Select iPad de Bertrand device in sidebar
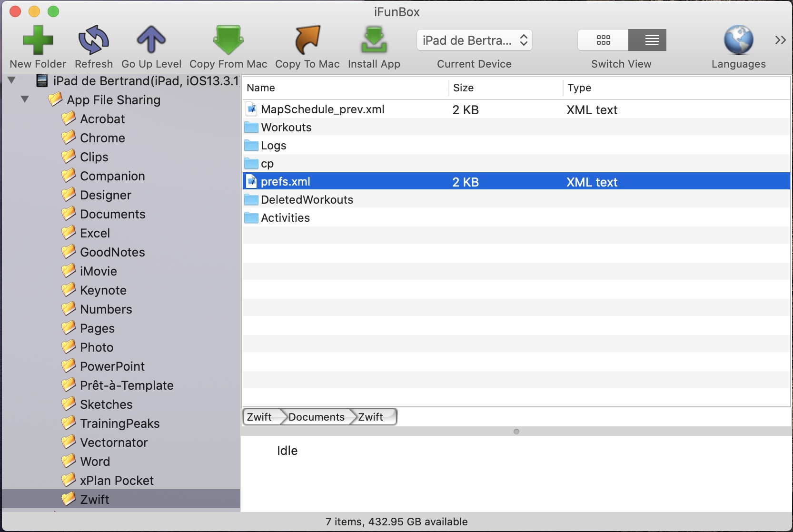The image size is (793, 532). pyautogui.click(x=138, y=81)
